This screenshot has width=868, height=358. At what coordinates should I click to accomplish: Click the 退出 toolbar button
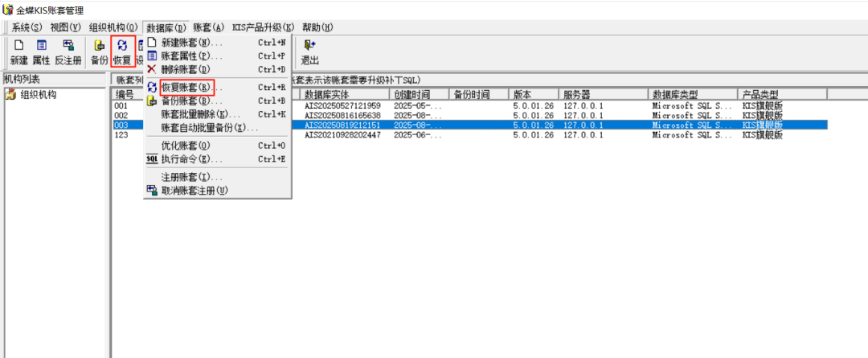[x=309, y=52]
